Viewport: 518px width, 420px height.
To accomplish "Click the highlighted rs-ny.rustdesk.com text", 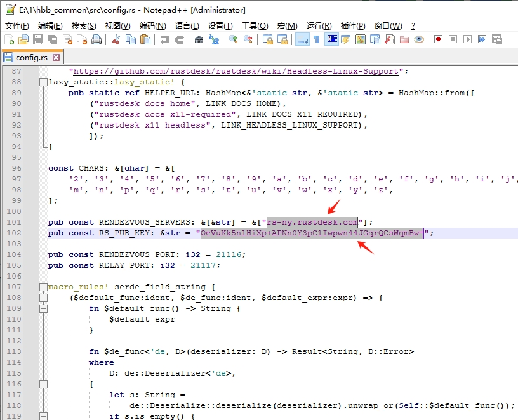I will pyautogui.click(x=312, y=222).
